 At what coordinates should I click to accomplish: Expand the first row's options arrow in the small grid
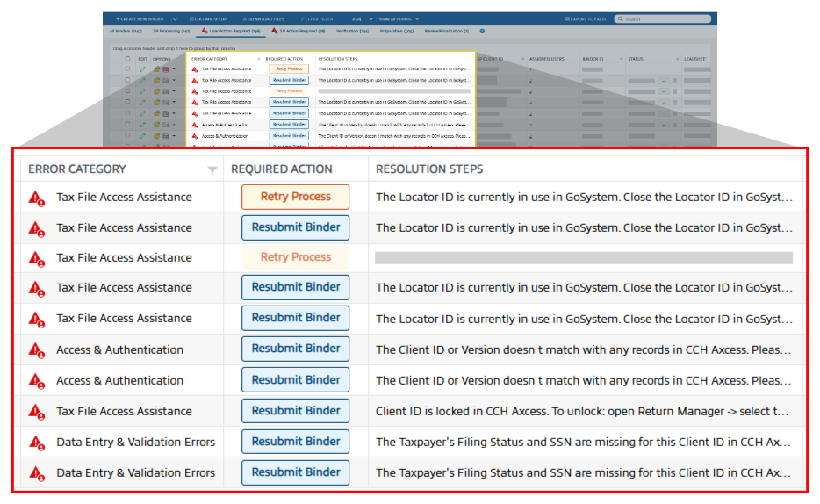[x=174, y=69]
